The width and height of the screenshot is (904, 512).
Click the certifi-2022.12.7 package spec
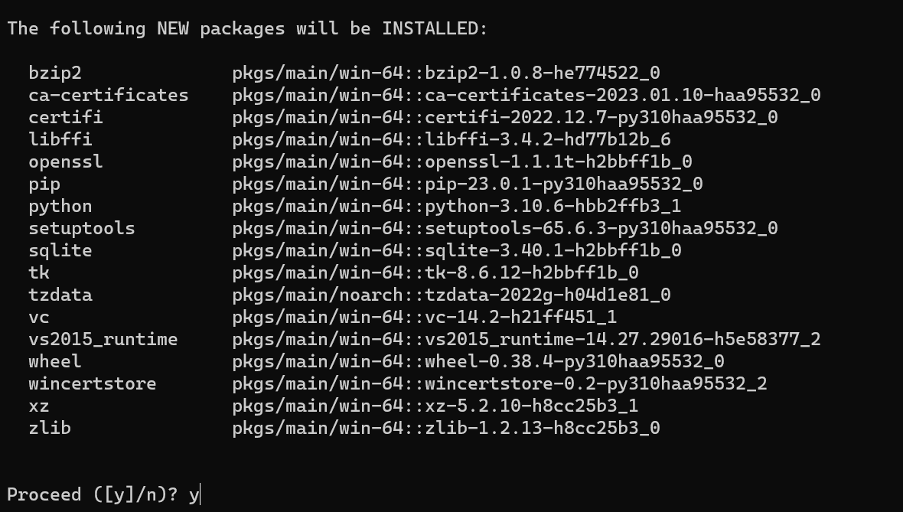tap(505, 117)
